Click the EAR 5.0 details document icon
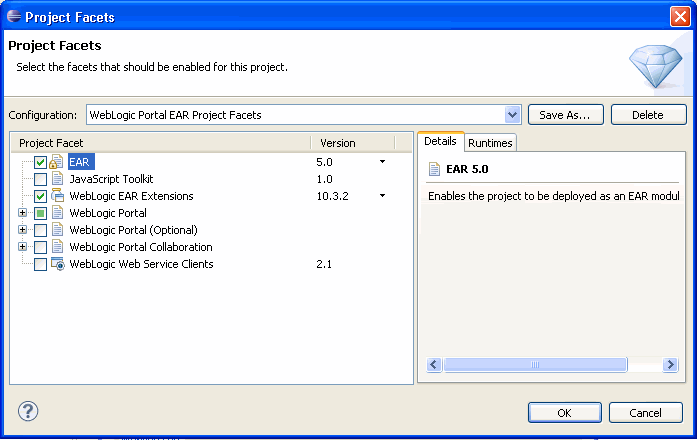Viewport: 697px width, 440px height. 434,169
